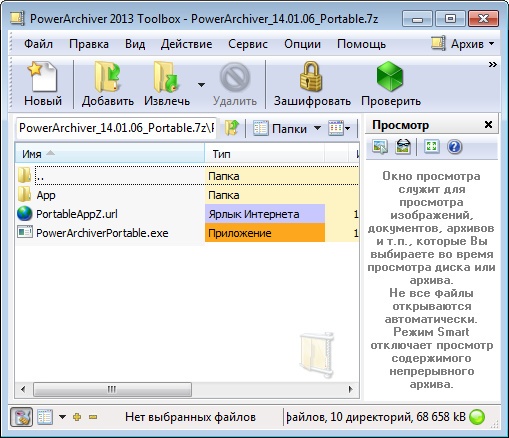Click the preview image icon in Просмотр
This screenshot has width=509, height=438.
point(380,147)
